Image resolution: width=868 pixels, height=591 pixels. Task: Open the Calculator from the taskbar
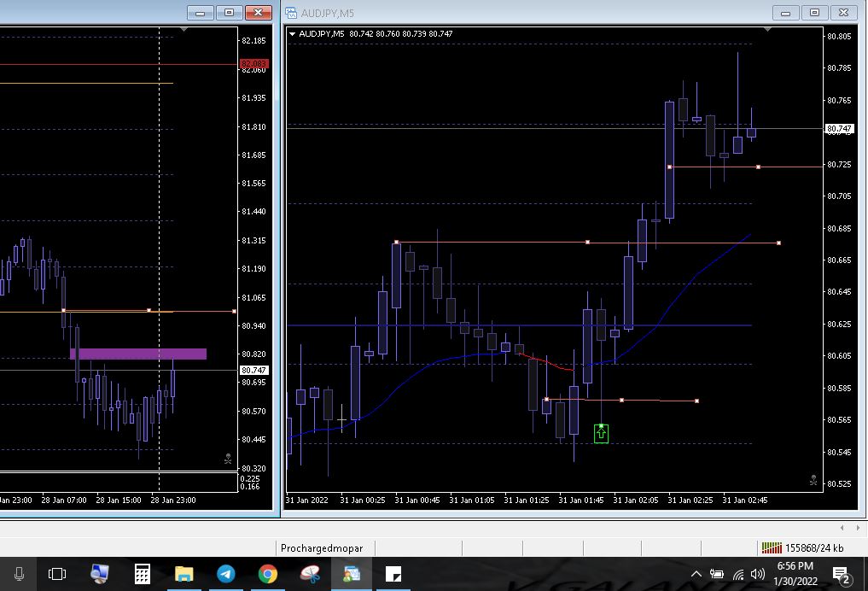(143, 574)
